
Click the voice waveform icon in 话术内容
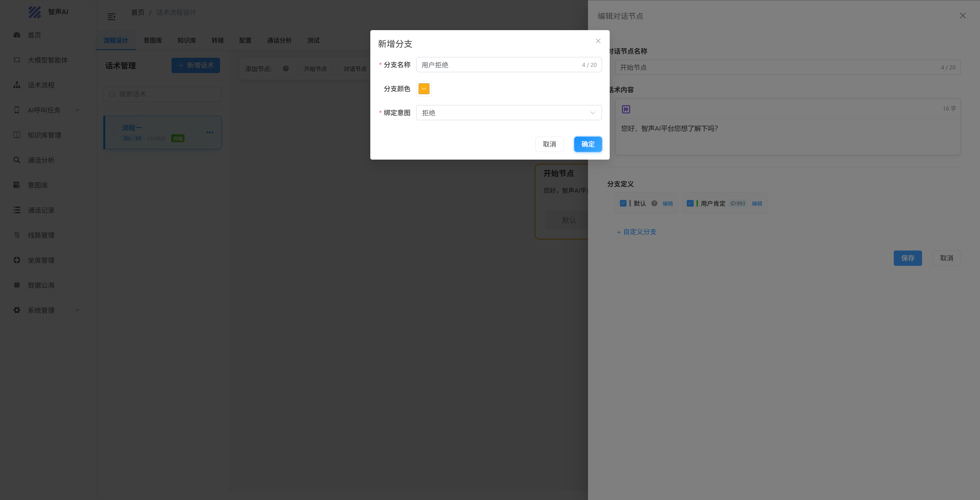626,109
